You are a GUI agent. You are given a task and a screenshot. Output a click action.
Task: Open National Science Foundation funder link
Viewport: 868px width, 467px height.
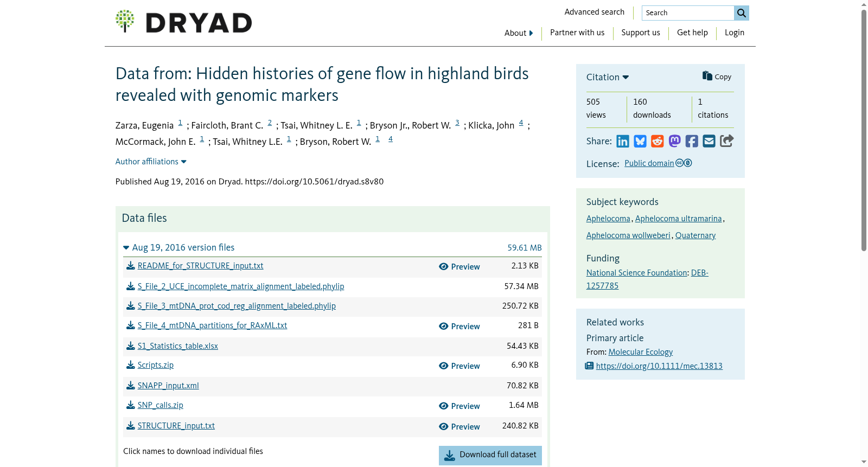(637, 273)
